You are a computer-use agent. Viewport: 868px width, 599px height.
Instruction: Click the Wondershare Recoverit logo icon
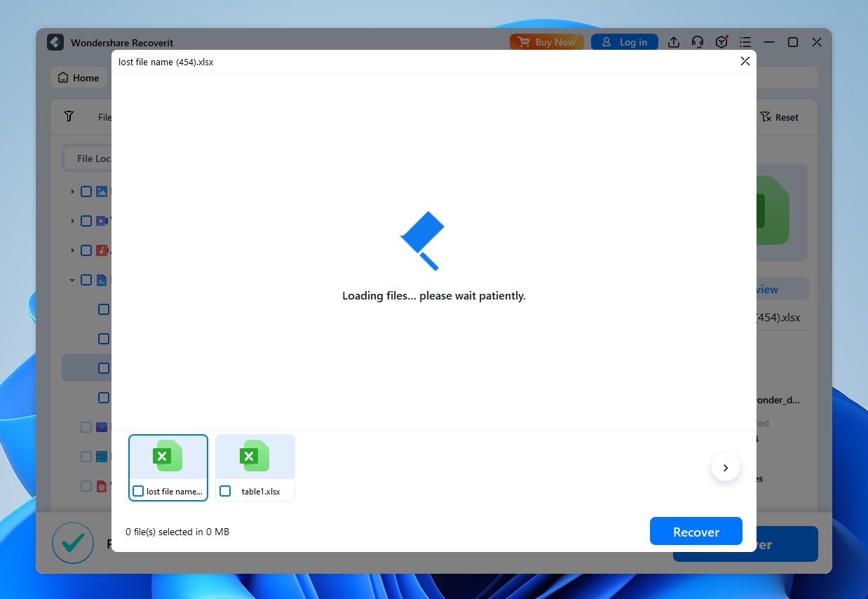point(55,42)
